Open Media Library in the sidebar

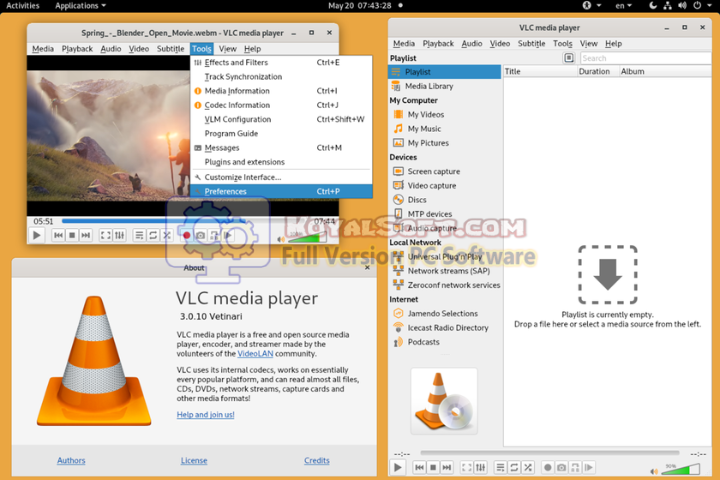point(444,86)
